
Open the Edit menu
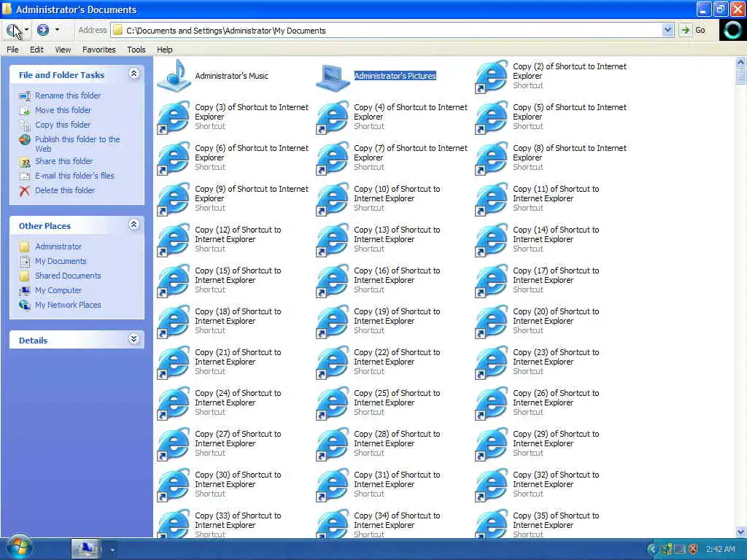pos(36,50)
